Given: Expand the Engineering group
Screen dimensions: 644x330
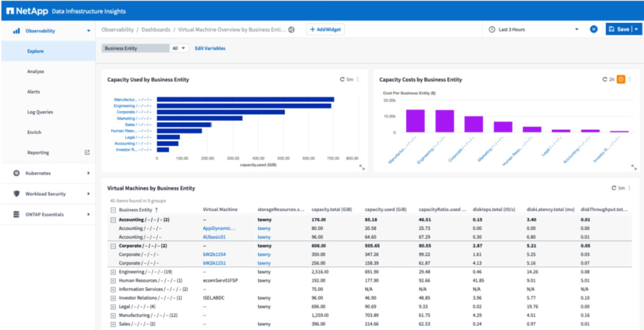Looking at the screenshot, I should pyautogui.click(x=113, y=272).
